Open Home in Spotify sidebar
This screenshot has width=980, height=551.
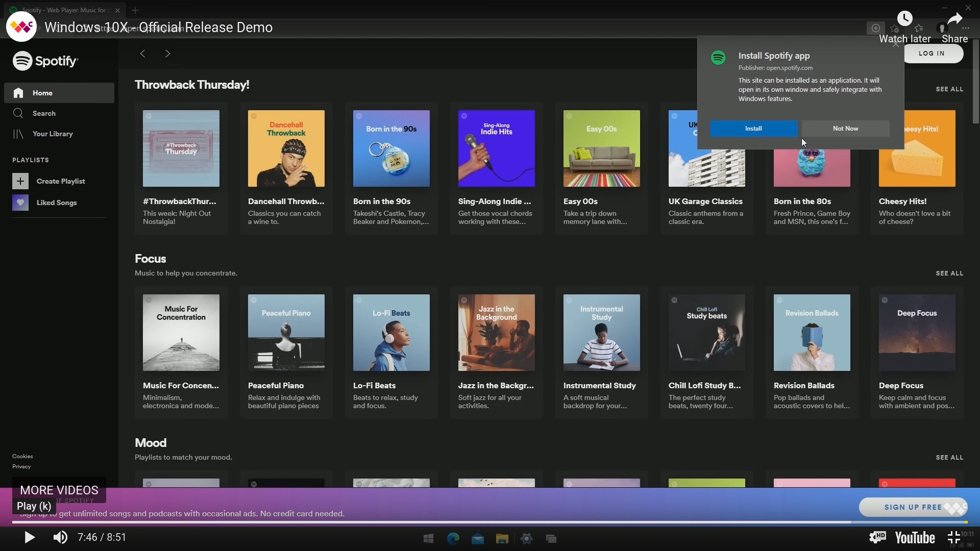pos(59,93)
